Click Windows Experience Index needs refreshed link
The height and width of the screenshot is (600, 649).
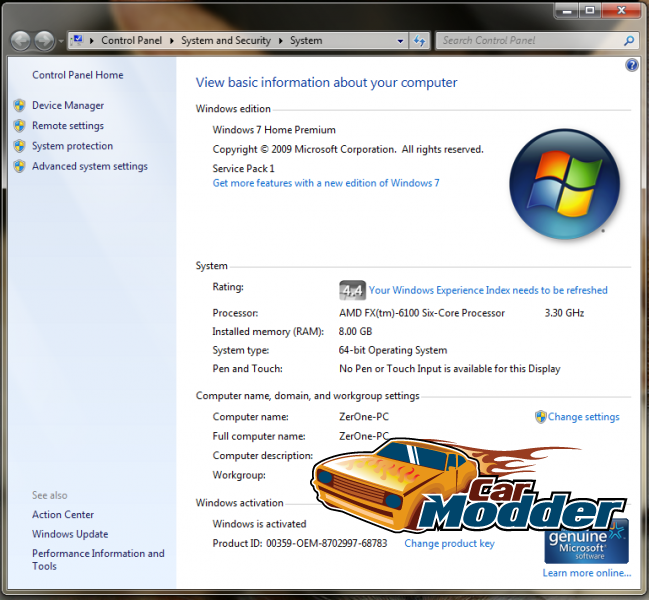(x=488, y=290)
